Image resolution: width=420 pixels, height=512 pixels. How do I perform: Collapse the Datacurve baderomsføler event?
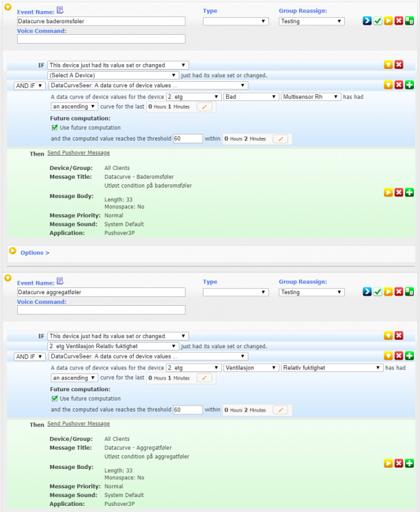coord(8,7)
